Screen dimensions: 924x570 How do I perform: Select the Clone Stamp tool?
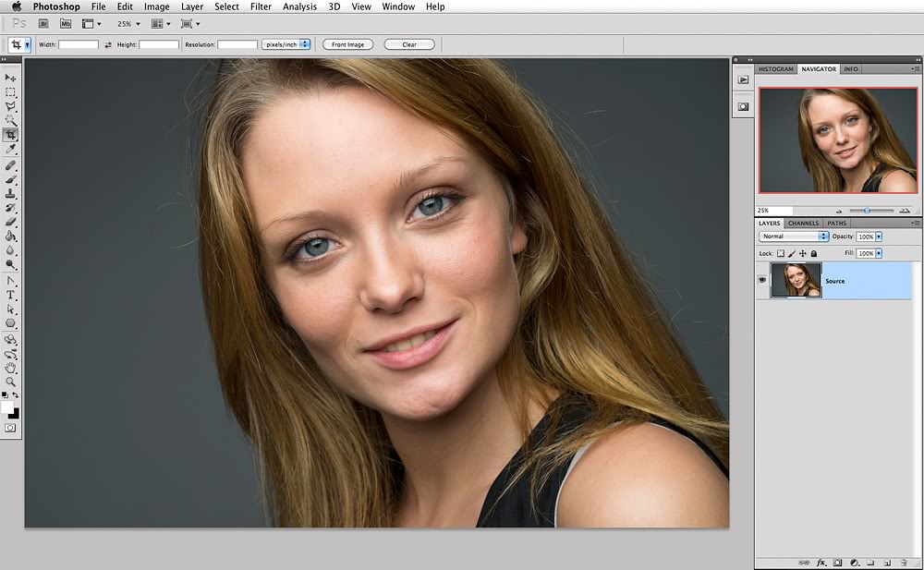(11, 194)
